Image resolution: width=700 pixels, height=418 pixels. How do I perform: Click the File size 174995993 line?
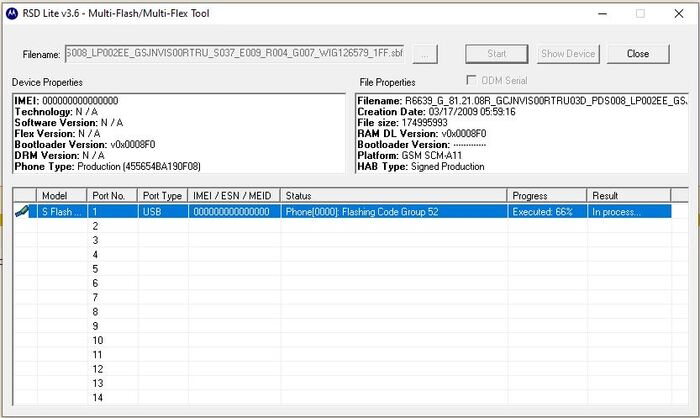tap(402, 122)
